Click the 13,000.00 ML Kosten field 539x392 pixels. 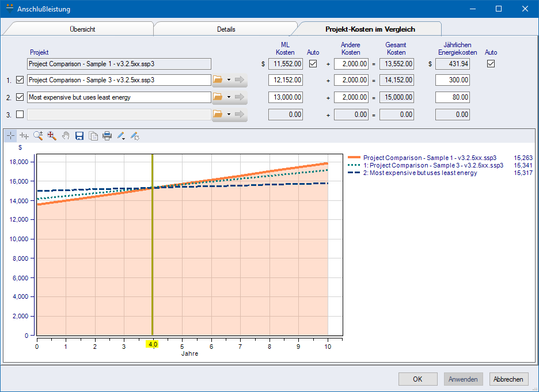tap(286, 97)
